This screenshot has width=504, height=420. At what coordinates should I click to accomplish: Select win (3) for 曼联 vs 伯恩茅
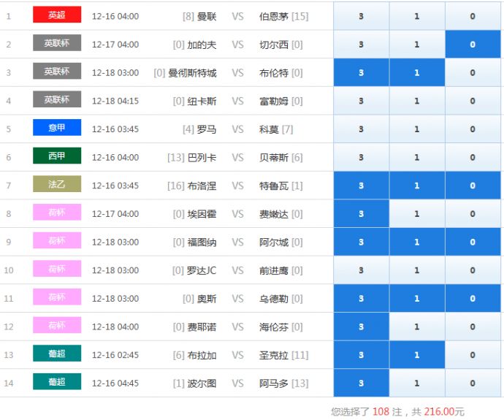(361, 16)
